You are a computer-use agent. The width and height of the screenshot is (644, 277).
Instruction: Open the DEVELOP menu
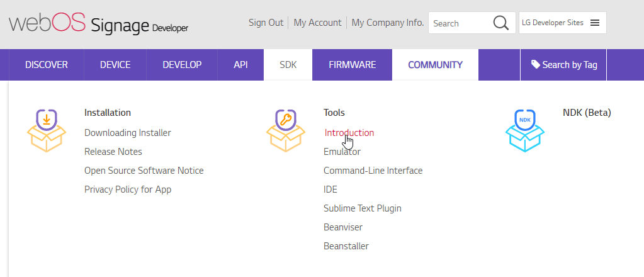click(182, 64)
